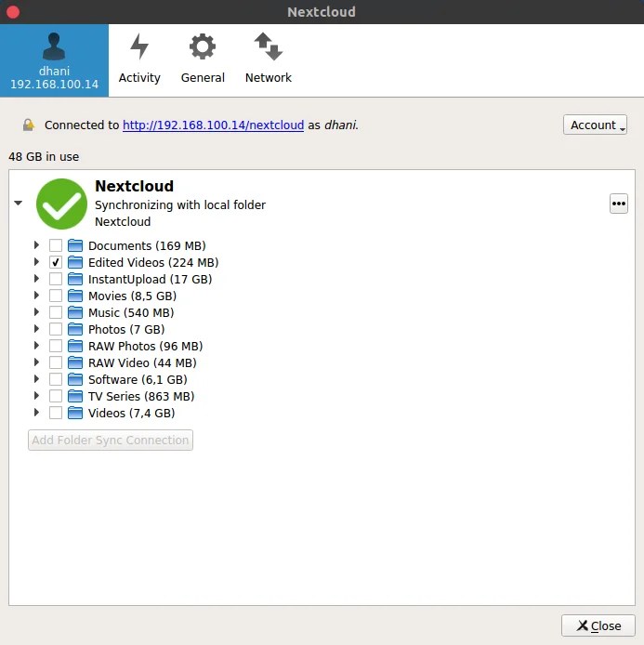Click the Close button at bottom
The width and height of the screenshot is (644, 645).
[x=598, y=625]
